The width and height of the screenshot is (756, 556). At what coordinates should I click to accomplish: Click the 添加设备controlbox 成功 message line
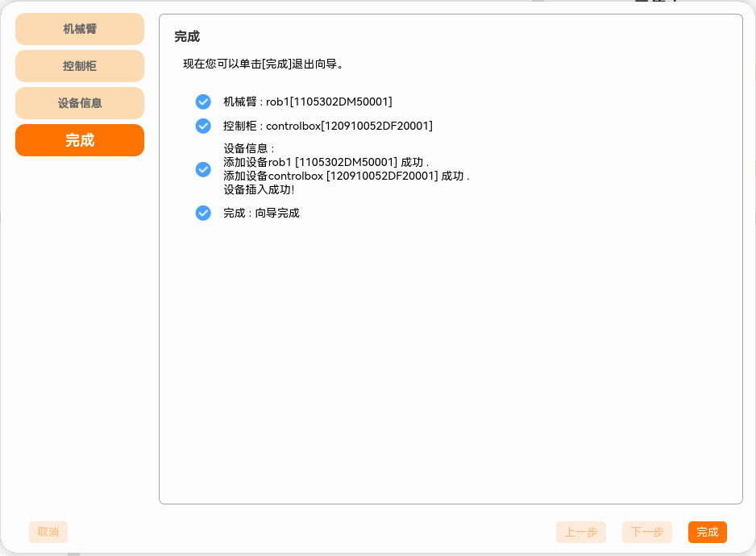[x=346, y=176]
